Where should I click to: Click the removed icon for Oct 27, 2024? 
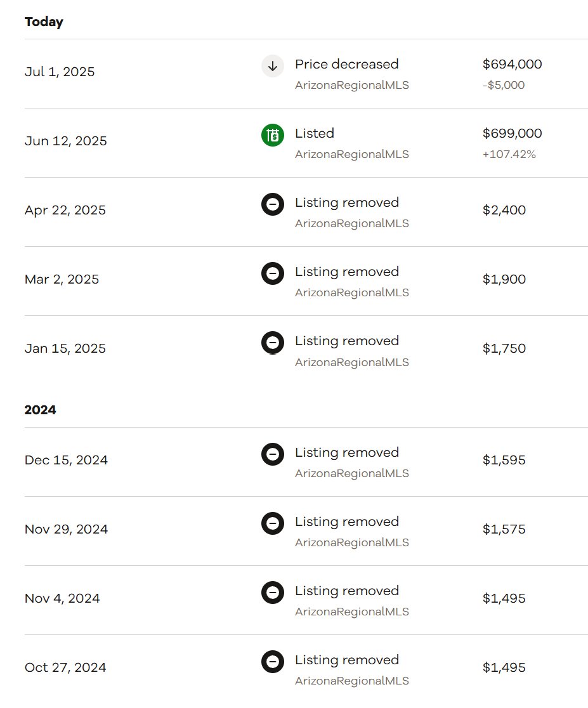point(272,662)
